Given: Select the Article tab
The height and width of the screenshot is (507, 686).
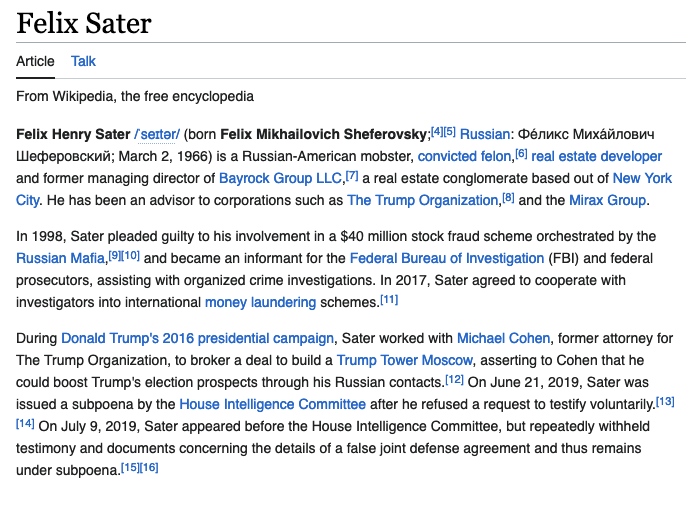Looking at the screenshot, I should [x=35, y=61].
